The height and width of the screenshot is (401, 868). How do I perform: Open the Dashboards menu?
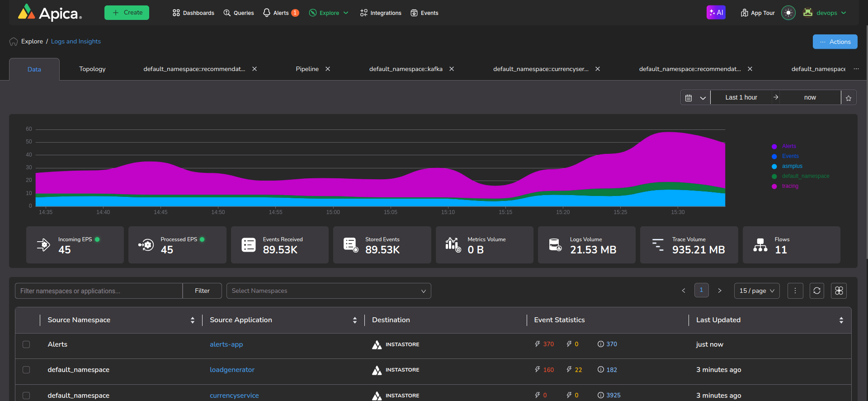point(193,13)
